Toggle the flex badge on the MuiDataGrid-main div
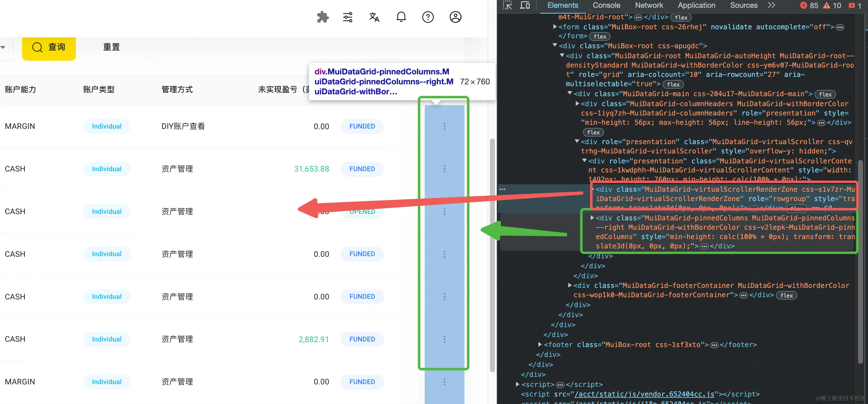This screenshot has width=868, height=404. pos(825,94)
